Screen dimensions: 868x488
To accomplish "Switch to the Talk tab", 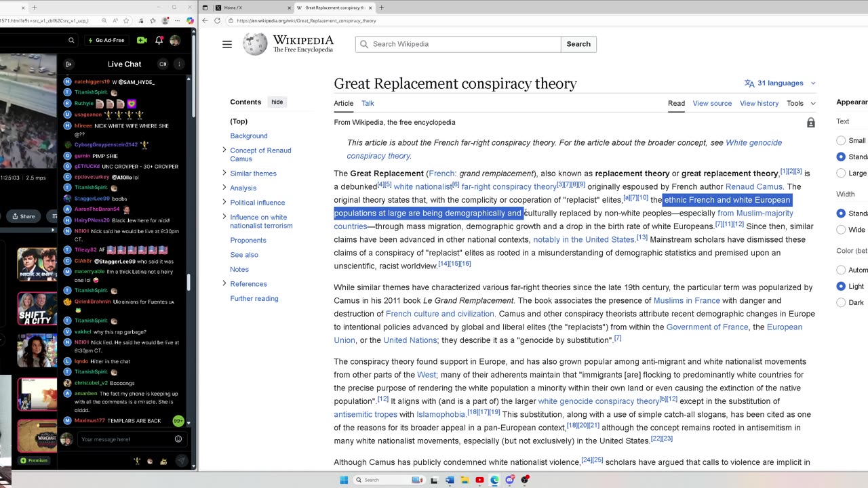I will [x=368, y=104].
